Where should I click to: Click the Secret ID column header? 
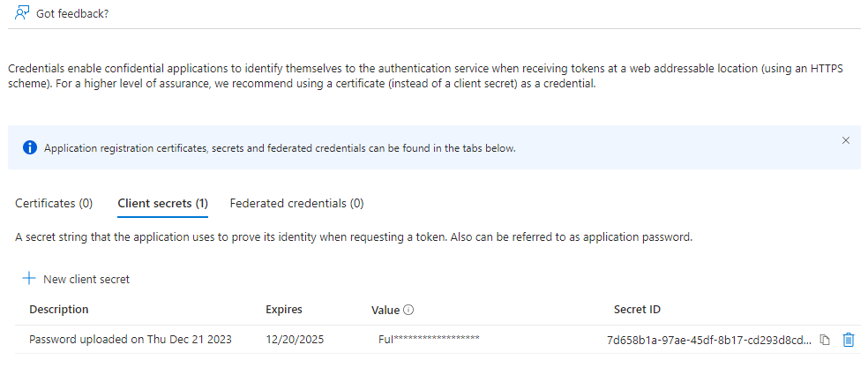point(637,309)
